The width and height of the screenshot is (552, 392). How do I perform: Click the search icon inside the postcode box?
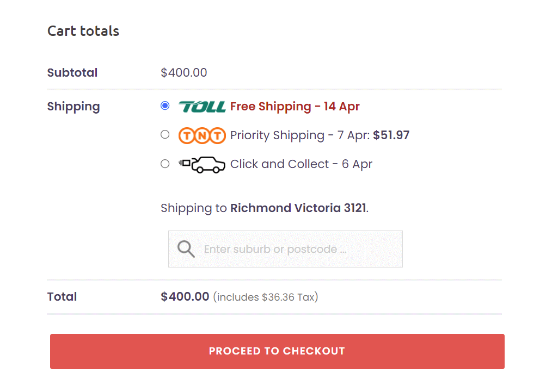[x=186, y=248]
